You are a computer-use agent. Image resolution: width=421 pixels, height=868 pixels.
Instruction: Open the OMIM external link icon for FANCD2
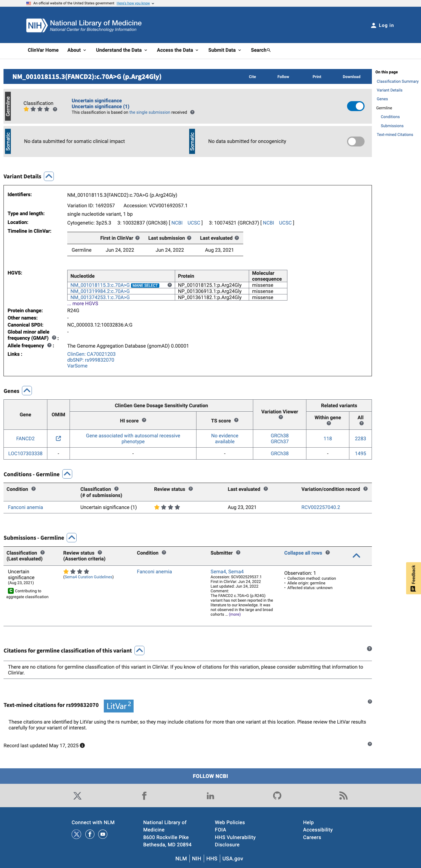(x=58, y=438)
